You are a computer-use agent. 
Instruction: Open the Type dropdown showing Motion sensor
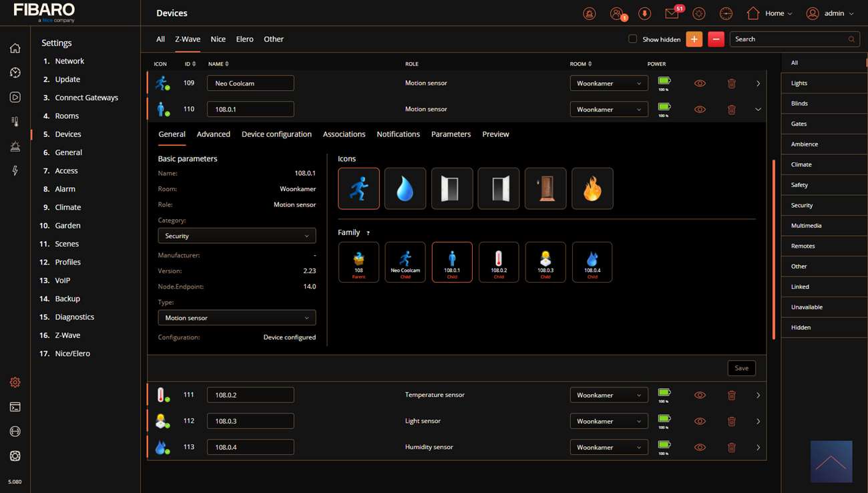236,318
